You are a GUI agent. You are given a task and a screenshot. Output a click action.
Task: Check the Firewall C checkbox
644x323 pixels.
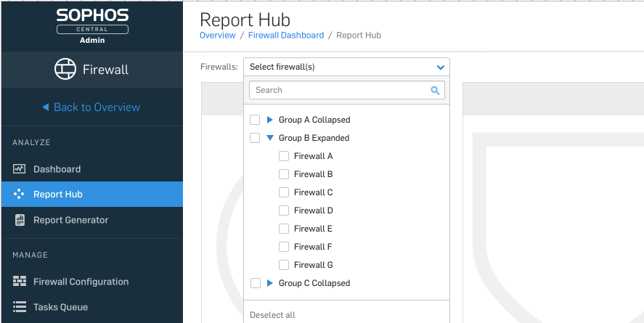(x=284, y=192)
